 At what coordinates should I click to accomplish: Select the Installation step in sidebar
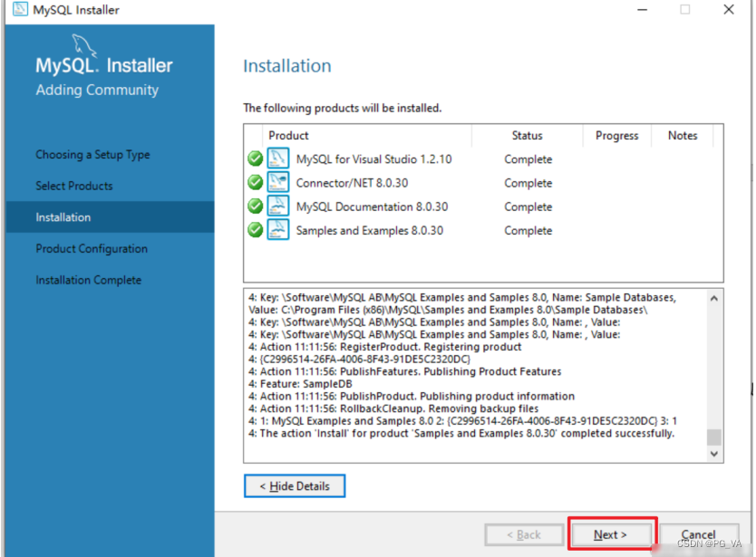coord(111,216)
